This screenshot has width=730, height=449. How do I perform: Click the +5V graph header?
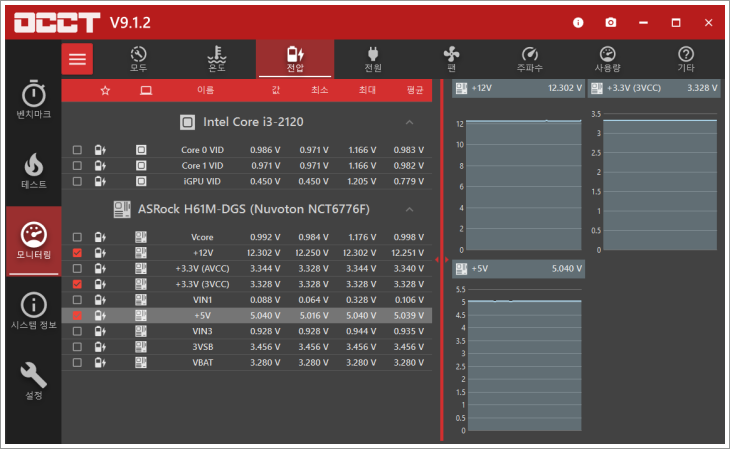tap(518, 269)
